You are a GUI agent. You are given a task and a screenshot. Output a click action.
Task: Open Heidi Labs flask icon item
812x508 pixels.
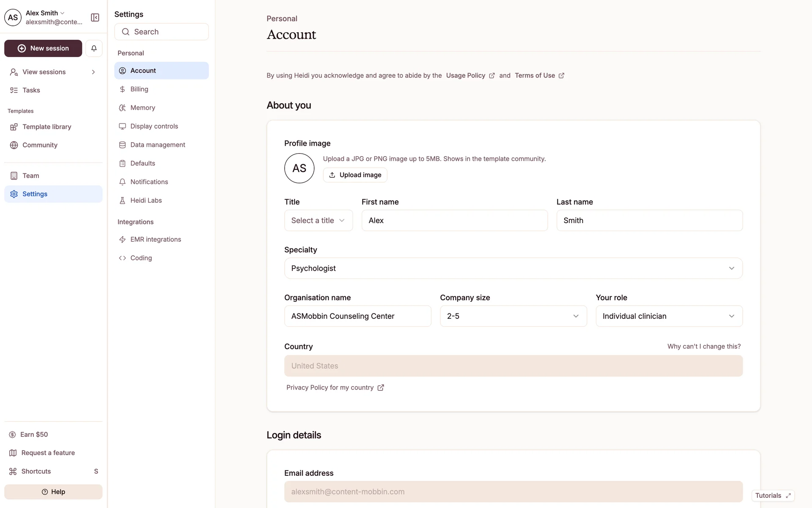[146, 200]
